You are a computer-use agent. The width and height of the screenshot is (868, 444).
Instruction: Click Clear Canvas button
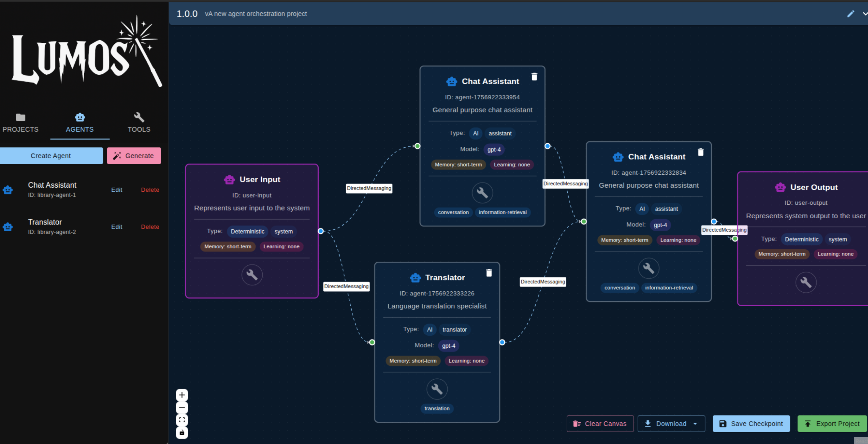pyautogui.click(x=600, y=424)
